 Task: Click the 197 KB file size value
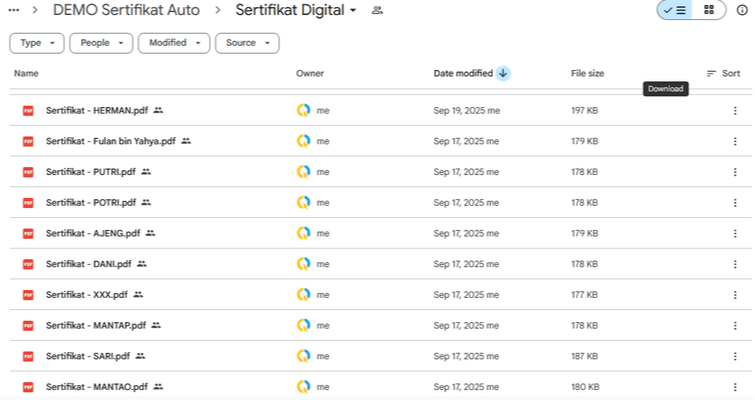pos(585,111)
